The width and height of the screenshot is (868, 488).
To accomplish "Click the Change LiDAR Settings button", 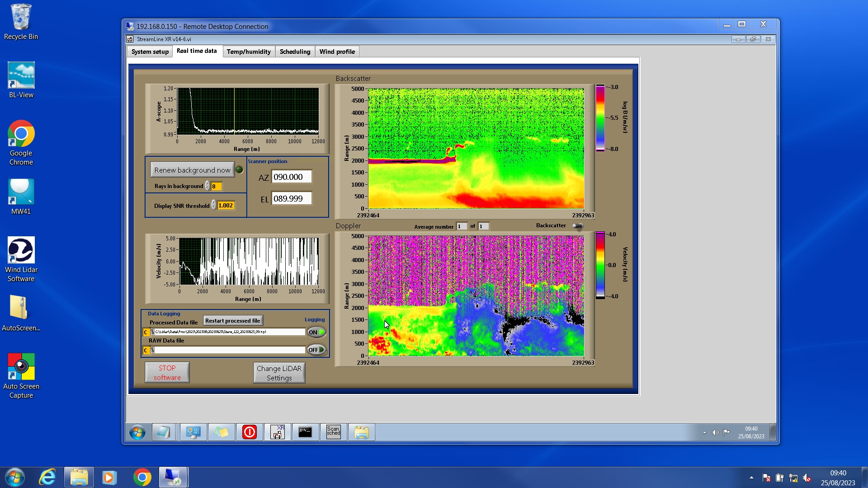I will [279, 373].
